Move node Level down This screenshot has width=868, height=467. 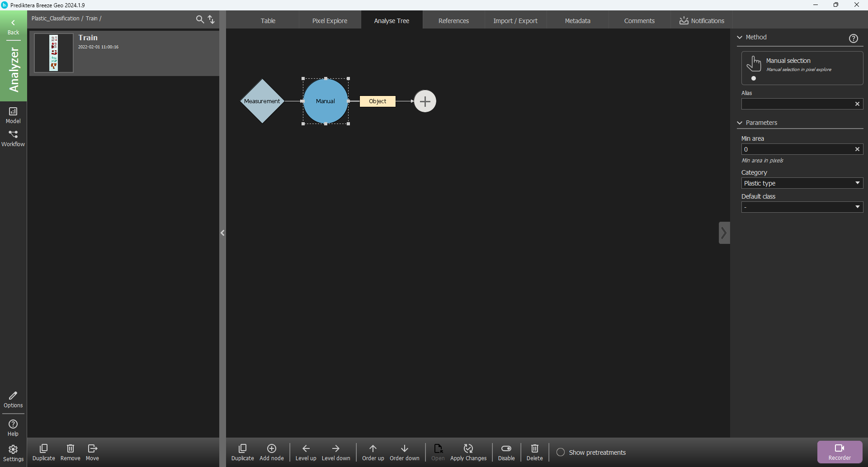click(335, 452)
